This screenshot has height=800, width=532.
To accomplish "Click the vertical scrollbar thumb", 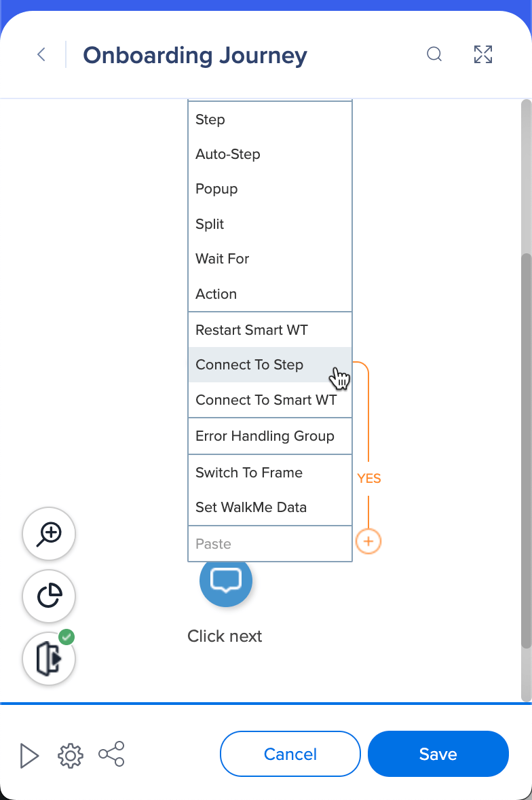I will point(526,448).
